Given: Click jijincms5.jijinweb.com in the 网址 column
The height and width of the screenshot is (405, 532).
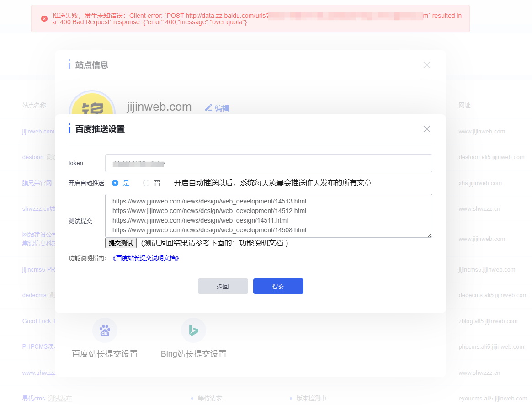Looking at the screenshot, I should coord(487,270).
